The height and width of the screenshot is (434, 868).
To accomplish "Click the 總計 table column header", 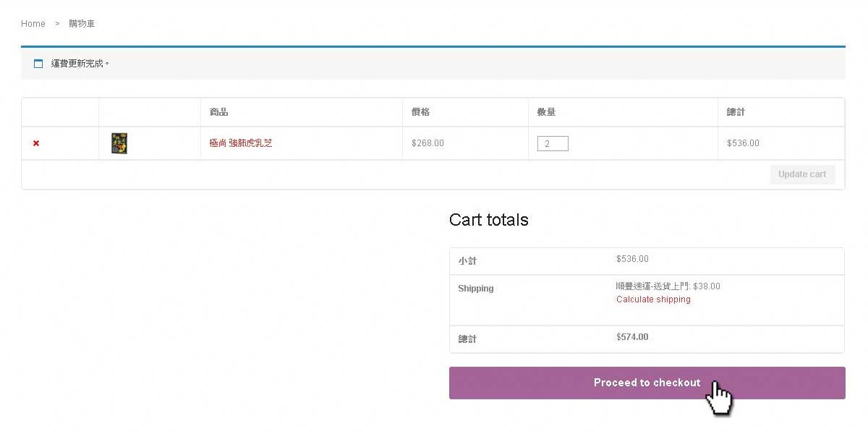I will (736, 112).
